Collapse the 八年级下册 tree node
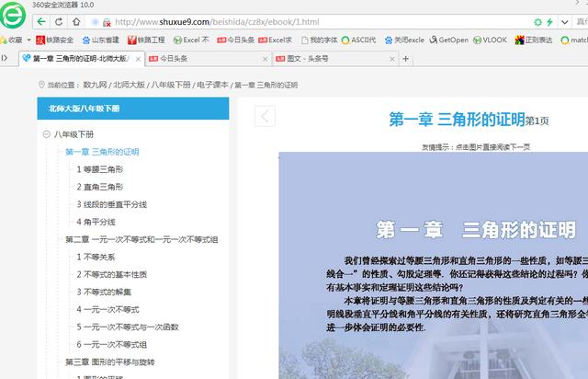Screen dimensions: 588x379 [x=47, y=134]
